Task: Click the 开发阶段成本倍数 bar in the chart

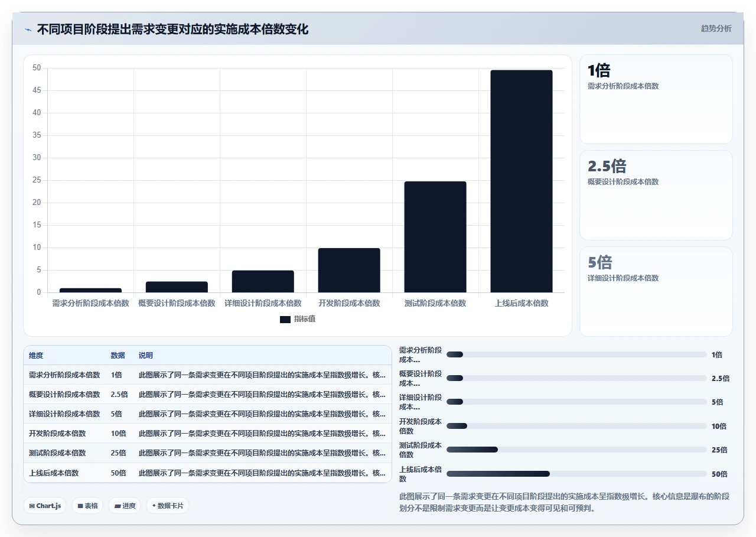Action: [x=349, y=271]
